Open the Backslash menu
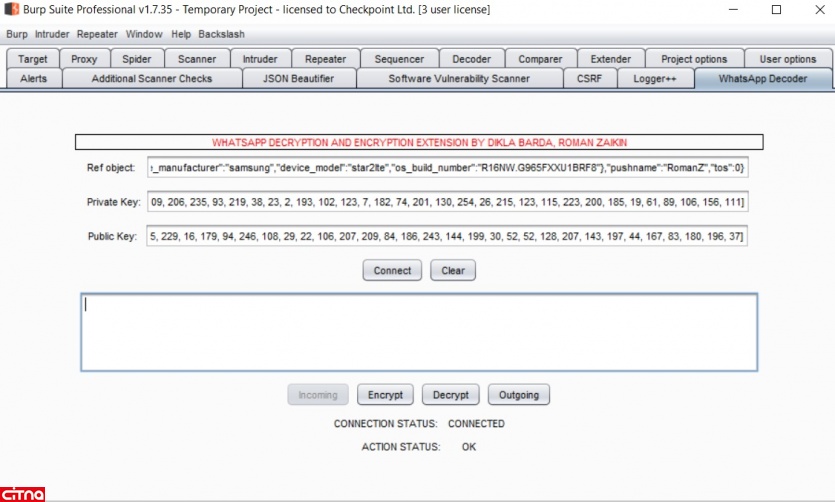The height and width of the screenshot is (502, 835). pyautogui.click(x=221, y=34)
